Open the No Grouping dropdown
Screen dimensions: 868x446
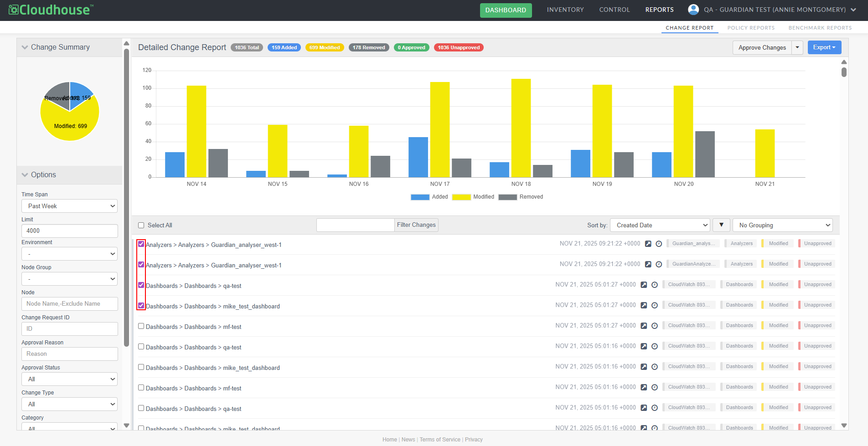(x=782, y=225)
